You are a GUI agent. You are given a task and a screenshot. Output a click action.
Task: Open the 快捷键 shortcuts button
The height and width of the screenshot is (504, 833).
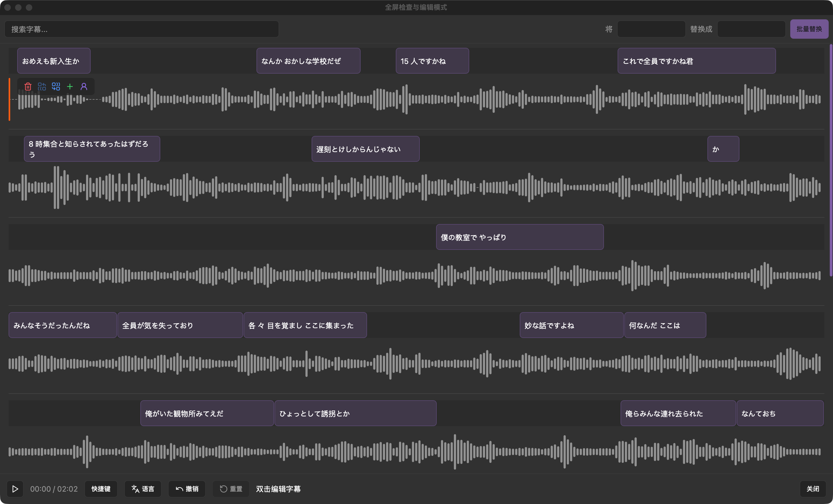pyautogui.click(x=101, y=489)
